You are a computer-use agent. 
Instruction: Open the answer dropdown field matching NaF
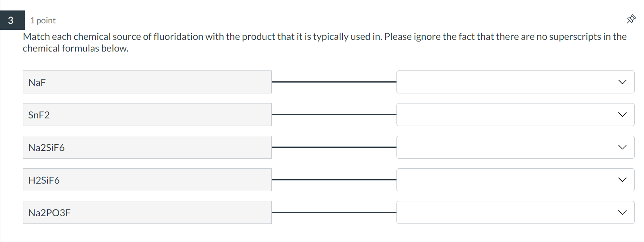(x=507, y=82)
